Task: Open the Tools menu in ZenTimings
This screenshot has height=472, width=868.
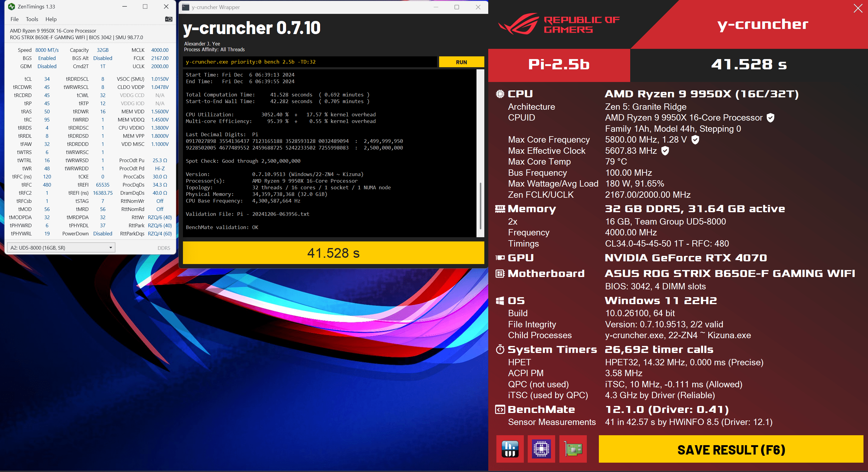Action: click(x=32, y=19)
